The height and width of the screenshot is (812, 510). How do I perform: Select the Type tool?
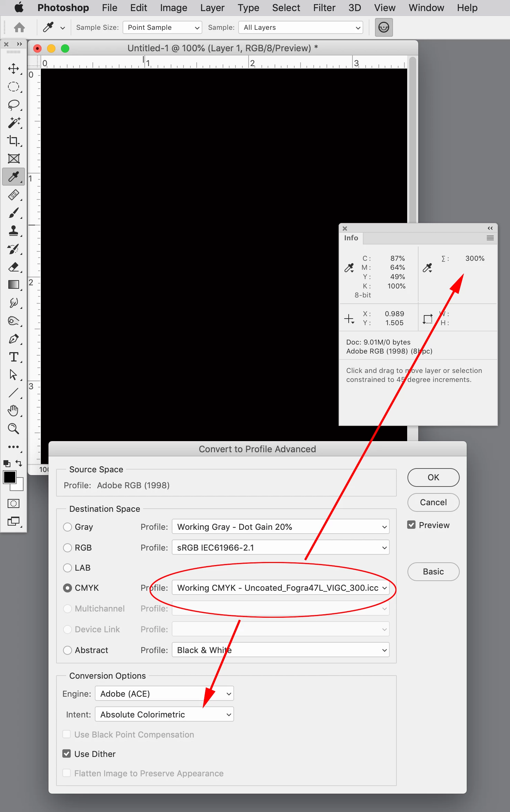[14, 357]
